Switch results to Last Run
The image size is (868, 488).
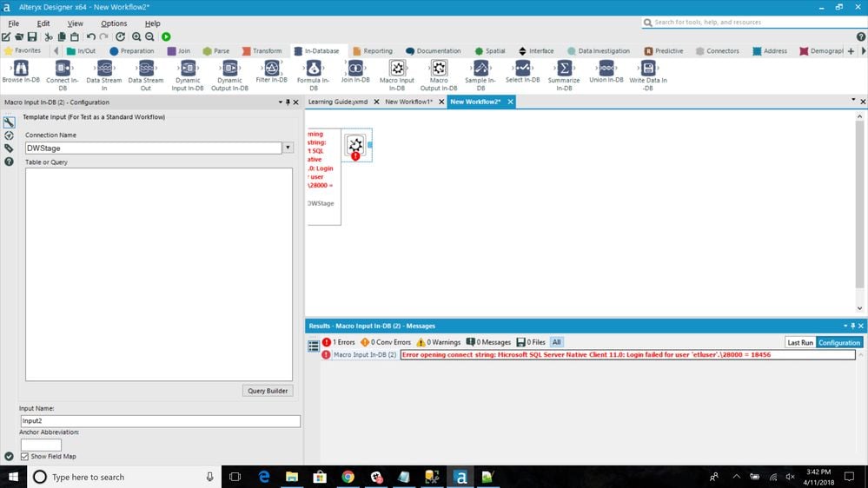(800, 342)
